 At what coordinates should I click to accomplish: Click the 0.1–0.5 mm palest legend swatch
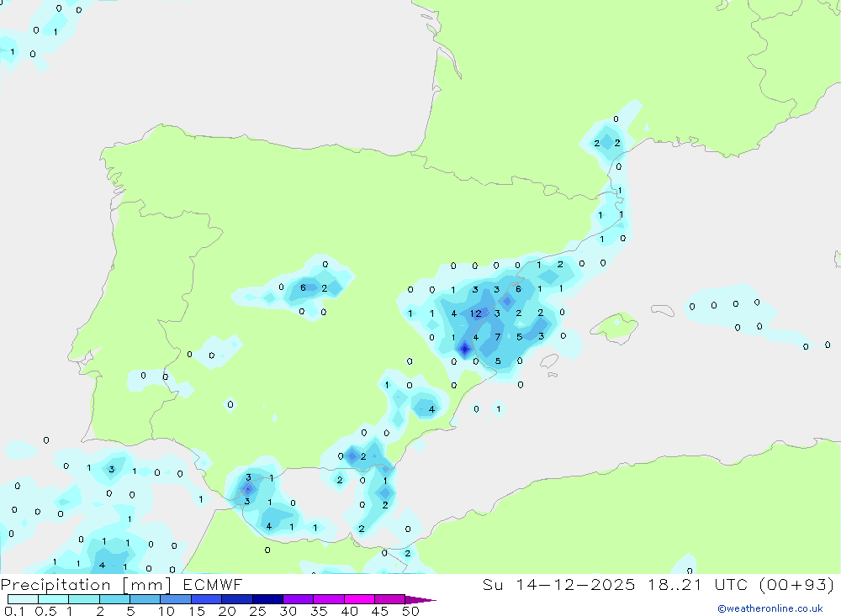pos(23,599)
